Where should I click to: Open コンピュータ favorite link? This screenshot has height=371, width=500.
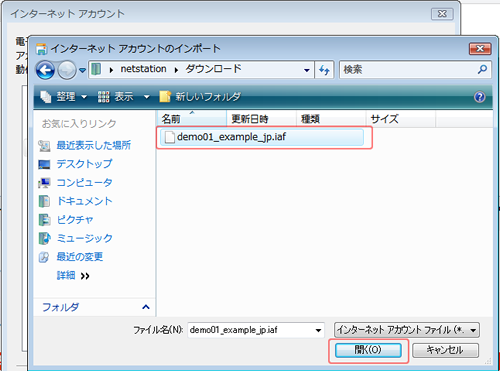click(84, 183)
